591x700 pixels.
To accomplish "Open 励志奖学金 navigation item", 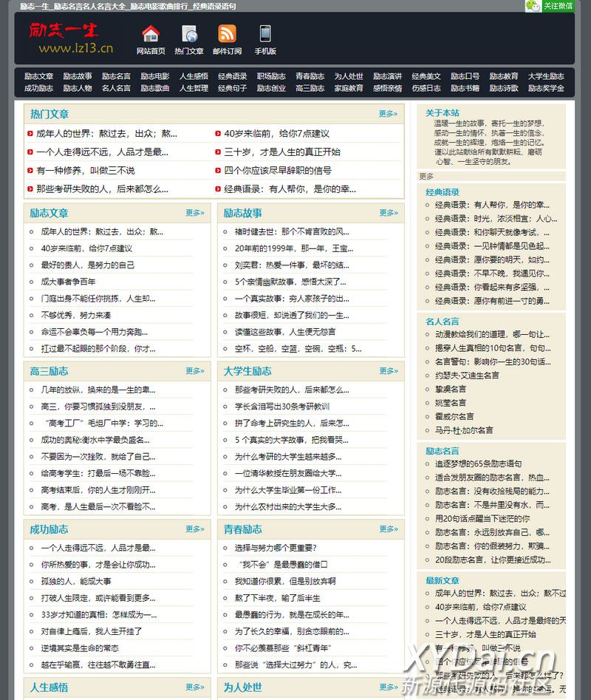I will pos(546,89).
